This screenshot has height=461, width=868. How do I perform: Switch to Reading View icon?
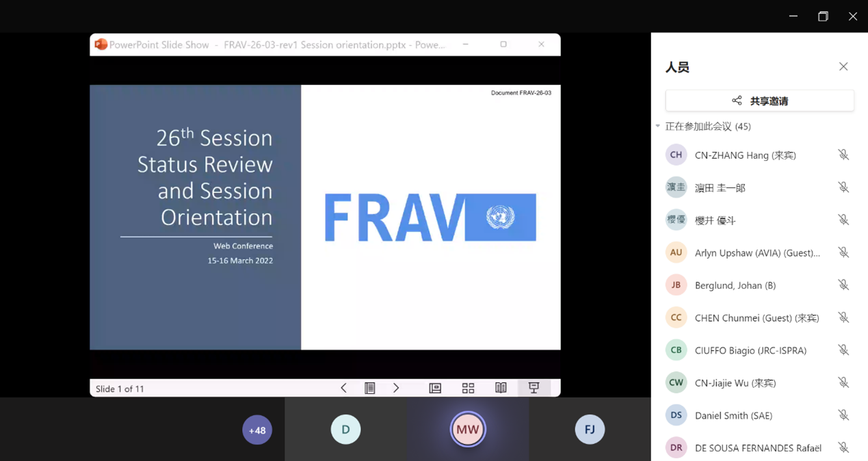point(501,388)
